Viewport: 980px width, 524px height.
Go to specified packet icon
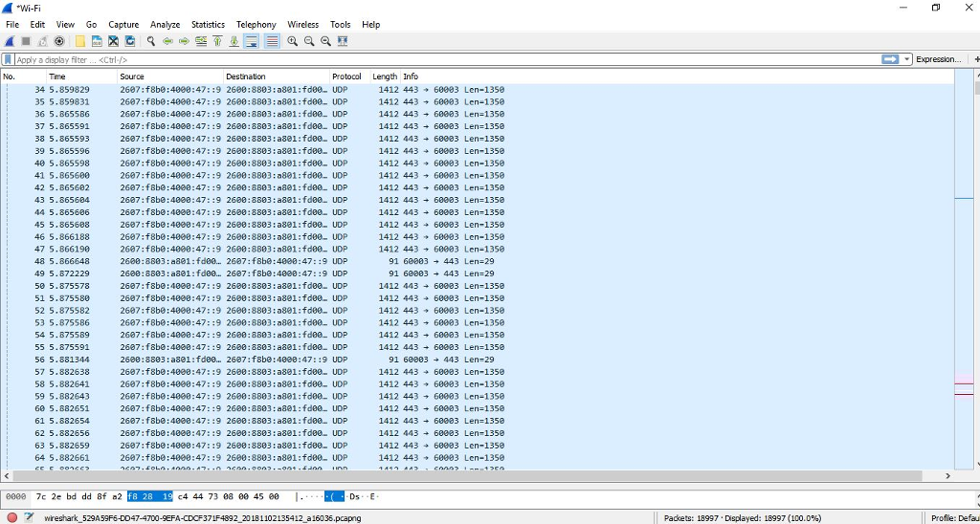point(201,41)
